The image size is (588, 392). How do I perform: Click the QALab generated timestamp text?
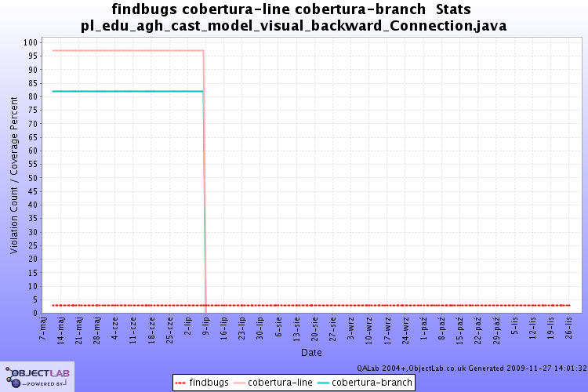click(x=472, y=368)
